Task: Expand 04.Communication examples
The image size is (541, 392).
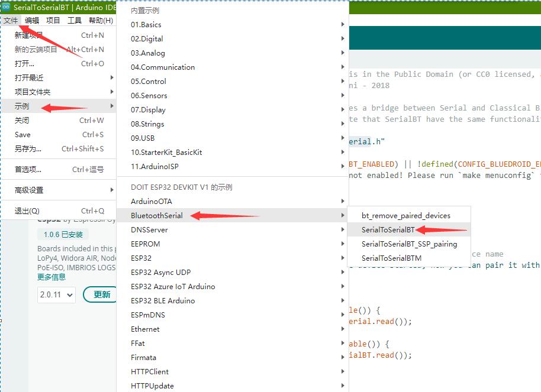Action: (233, 67)
